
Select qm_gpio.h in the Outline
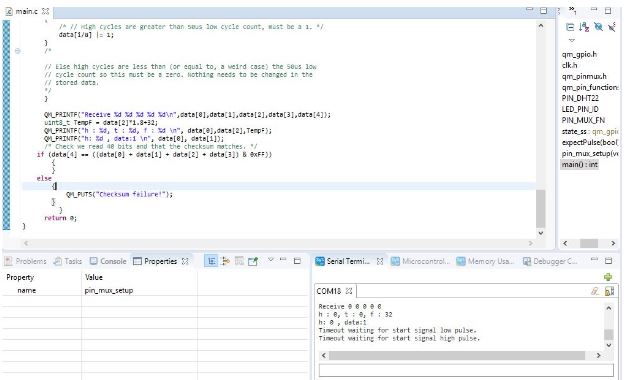click(x=579, y=54)
